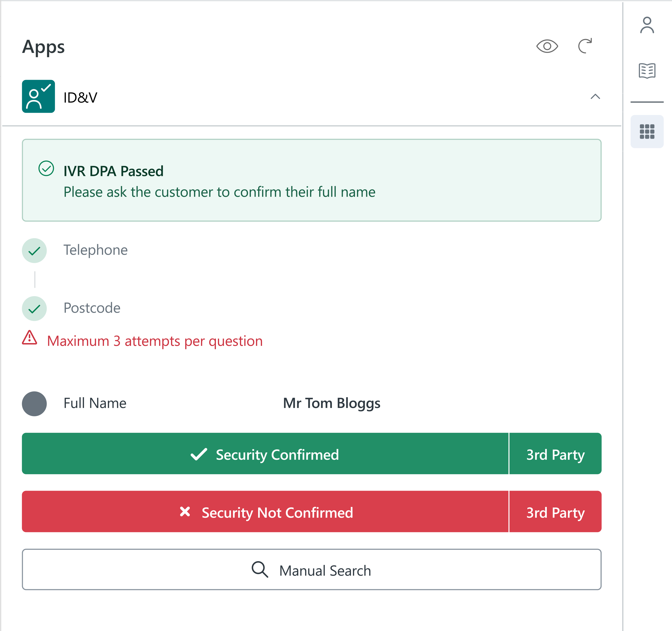The image size is (672, 631).
Task: Click the Mr Tom Bloggs name
Action: (331, 403)
